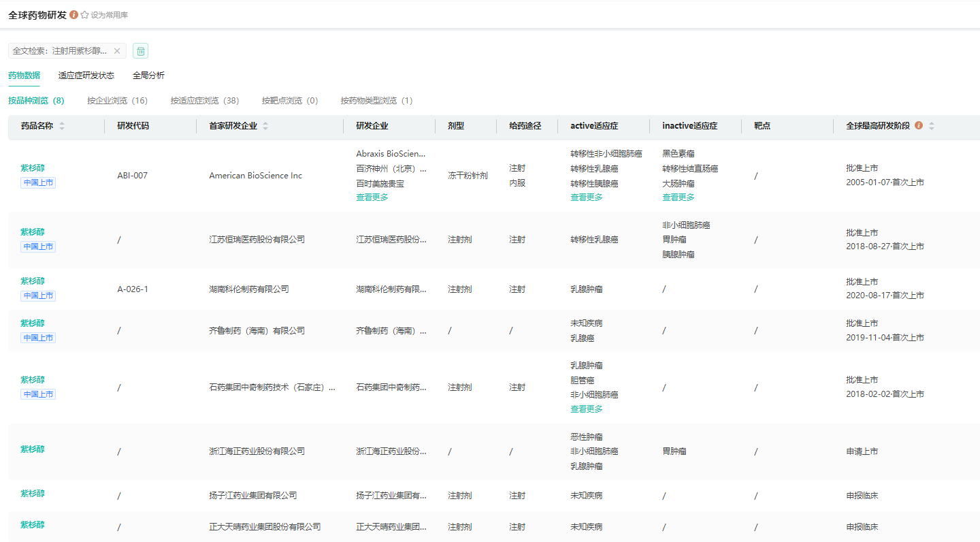Expand 查看更多 under Abraxis 研发企业 list
This screenshot has height=542, width=980.
click(372, 197)
